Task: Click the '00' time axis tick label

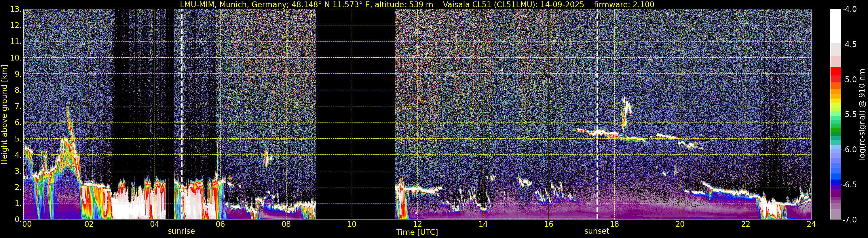Action: 27,224
